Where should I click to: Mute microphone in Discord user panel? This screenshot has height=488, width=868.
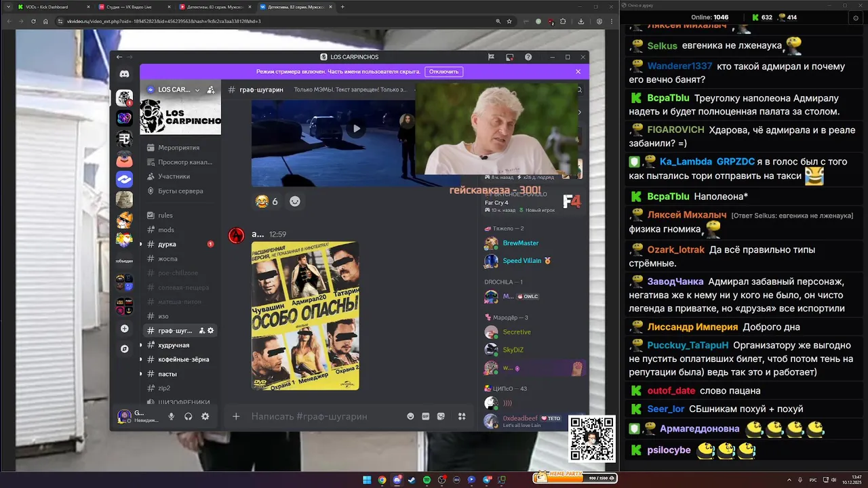click(x=171, y=416)
